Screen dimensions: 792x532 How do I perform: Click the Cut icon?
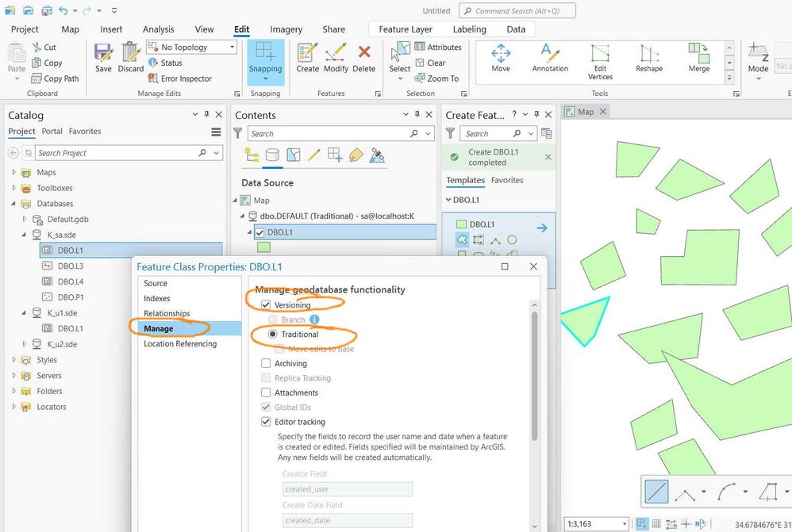tap(37, 47)
